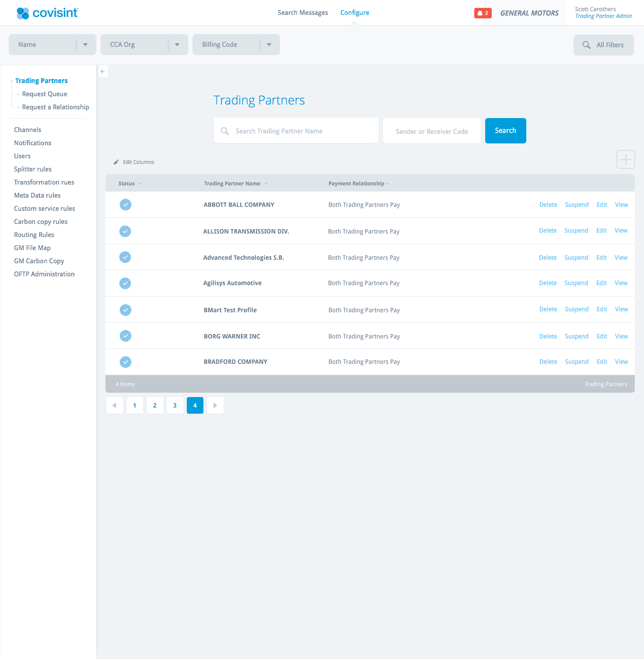Open Carbon copy rules in sidebar
The image size is (644, 659).
pyautogui.click(x=41, y=222)
